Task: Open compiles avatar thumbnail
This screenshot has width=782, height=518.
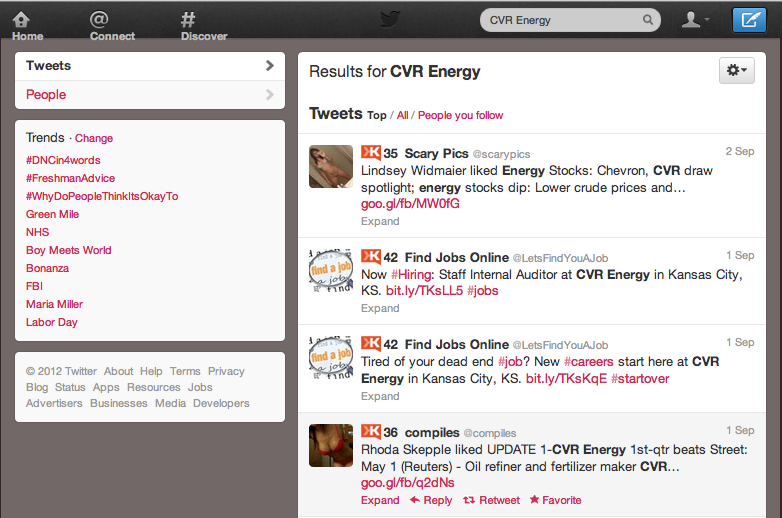Action: pyautogui.click(x=331, y=445)
